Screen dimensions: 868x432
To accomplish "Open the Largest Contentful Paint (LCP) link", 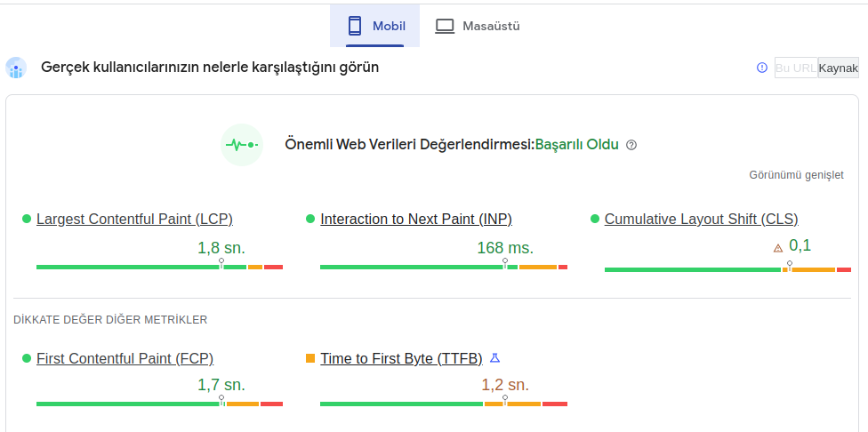I will click(134, 219).
